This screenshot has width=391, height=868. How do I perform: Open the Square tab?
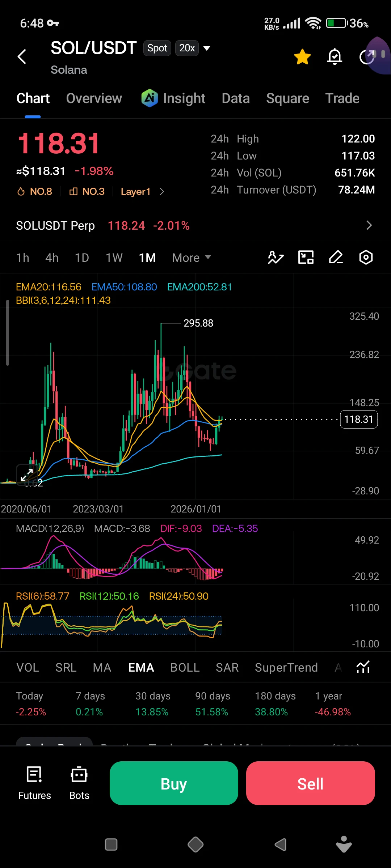(x=288, y=98)
